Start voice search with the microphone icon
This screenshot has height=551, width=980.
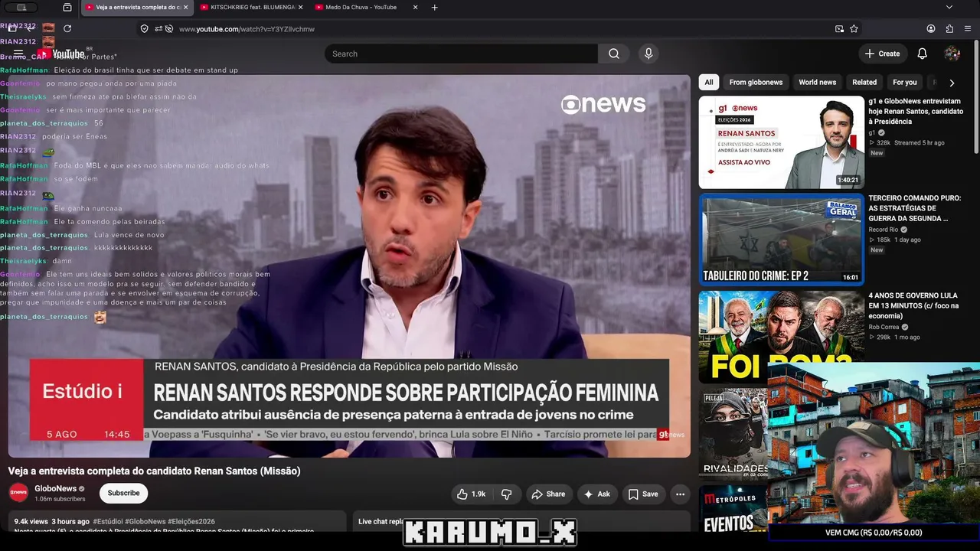[x=648, y=54]
